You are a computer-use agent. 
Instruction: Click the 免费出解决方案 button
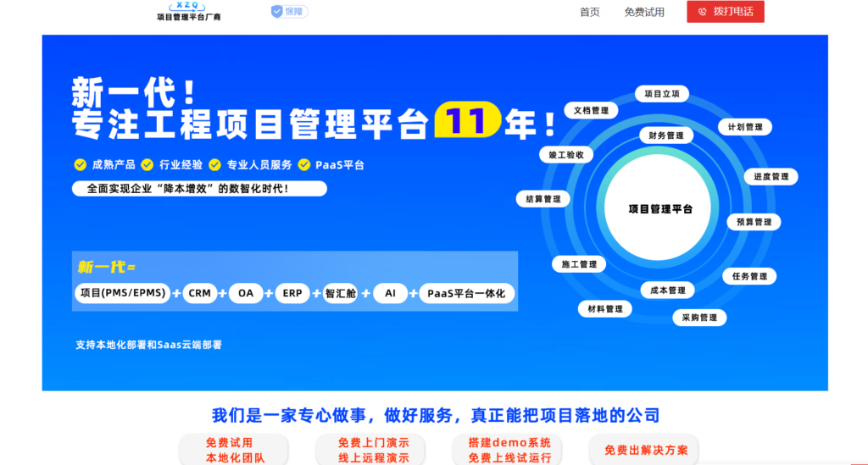click(x=644, y=450)
